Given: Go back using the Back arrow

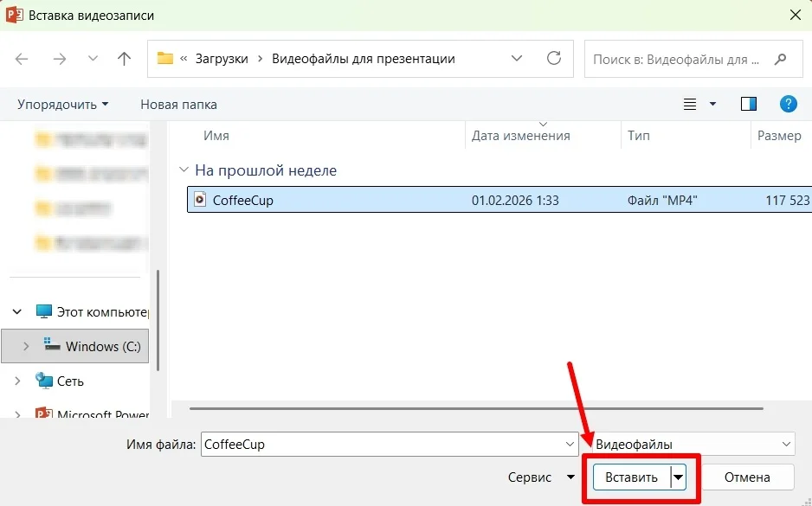Looking at the screenshot, I should coord(22,59).
